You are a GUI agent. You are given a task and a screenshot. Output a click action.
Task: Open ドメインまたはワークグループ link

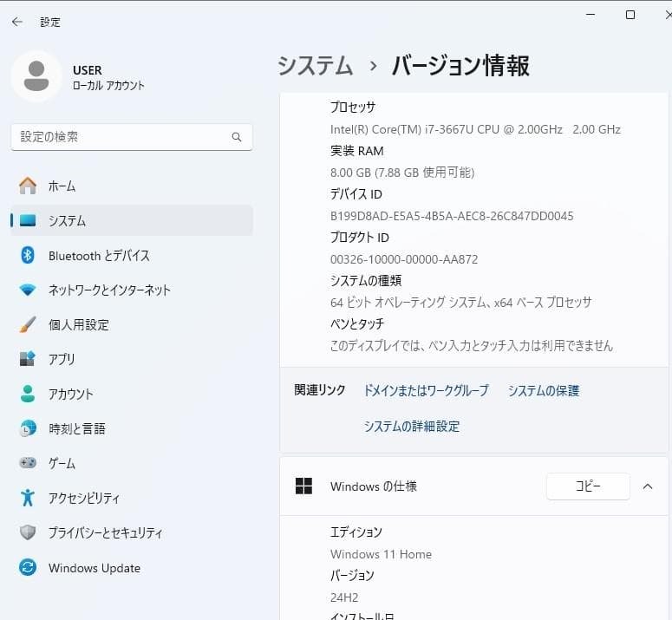tap(426, 390)
